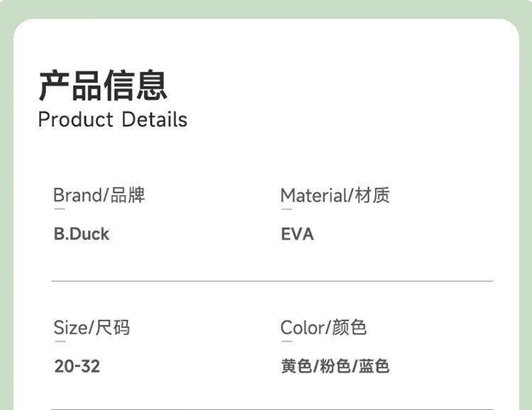Screen dimensions: 532x410
Task: Click the Material/材质 label
Action: point(335,195)
